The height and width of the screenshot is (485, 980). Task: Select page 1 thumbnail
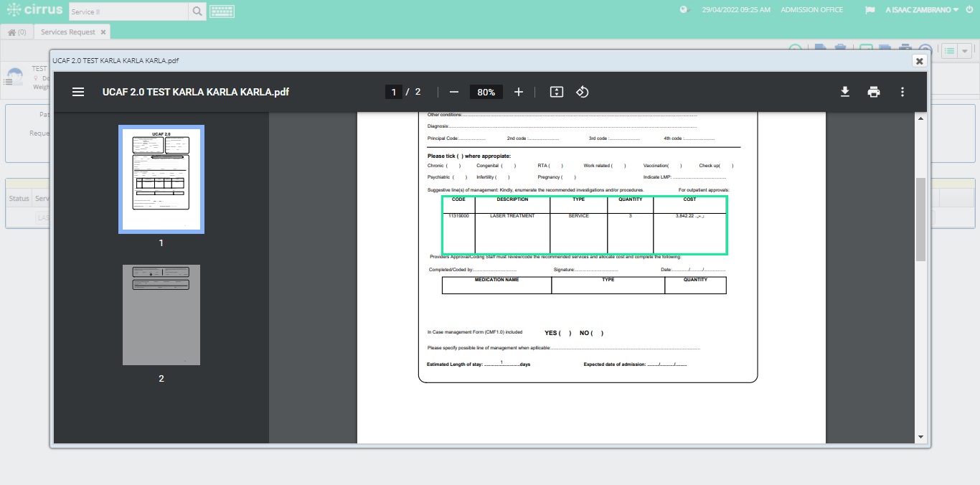click(x=161, y=179)
